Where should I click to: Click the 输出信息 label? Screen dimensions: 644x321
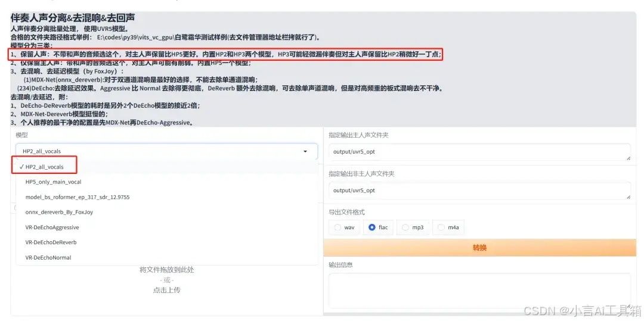point(340,265)
